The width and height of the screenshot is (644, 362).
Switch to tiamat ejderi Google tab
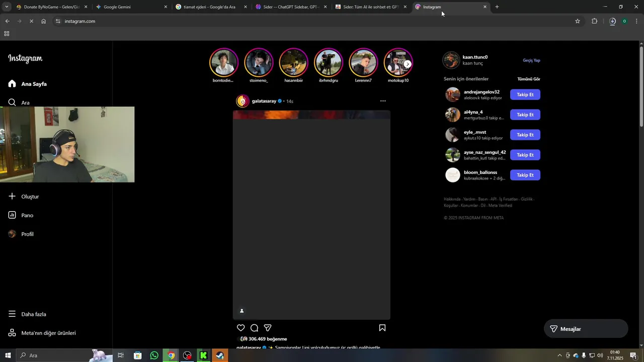(211, 7)
